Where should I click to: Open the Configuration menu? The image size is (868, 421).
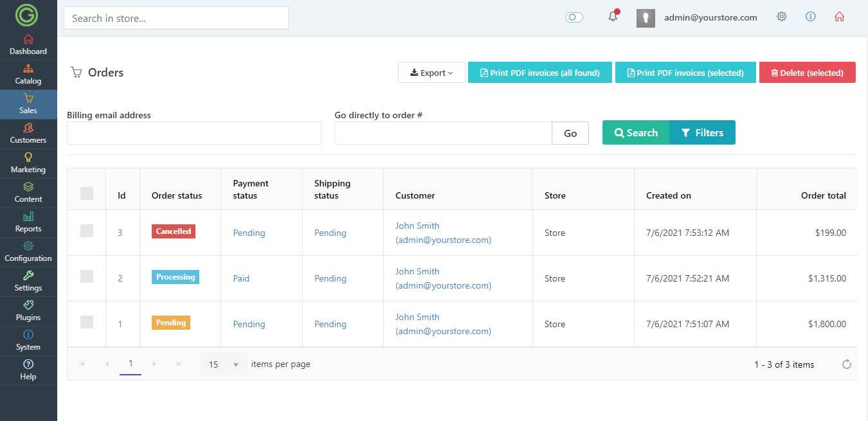(28, 252)
